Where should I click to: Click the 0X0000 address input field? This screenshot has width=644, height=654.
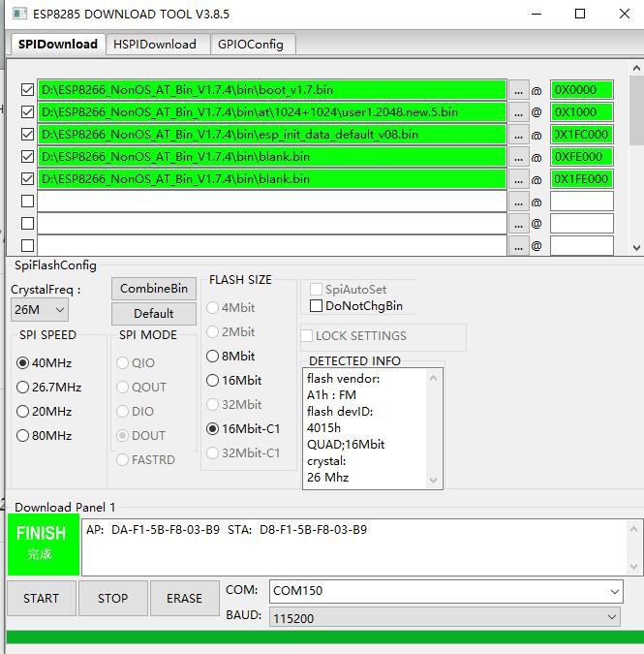(581, 90)
